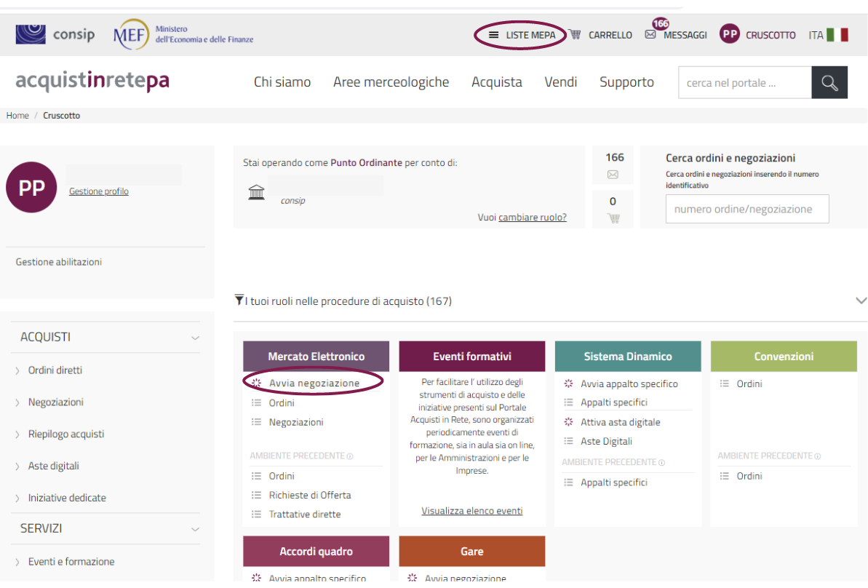
Task: Click the cambiare ruolo link
Action: tap(532, 218)
